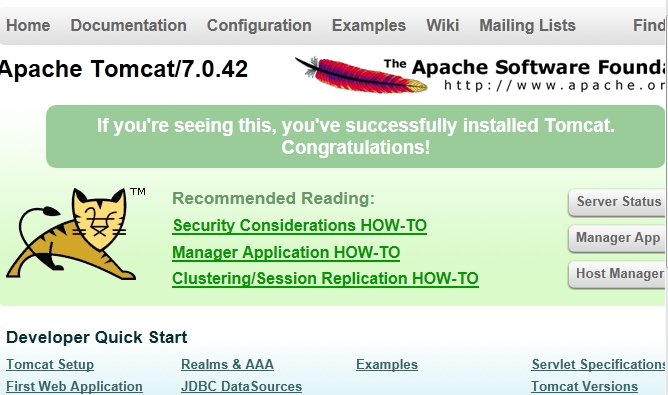Viewport: 668px width, 395px height.
Task: Open the Realms & AAA link
Action: click(227, 365)
